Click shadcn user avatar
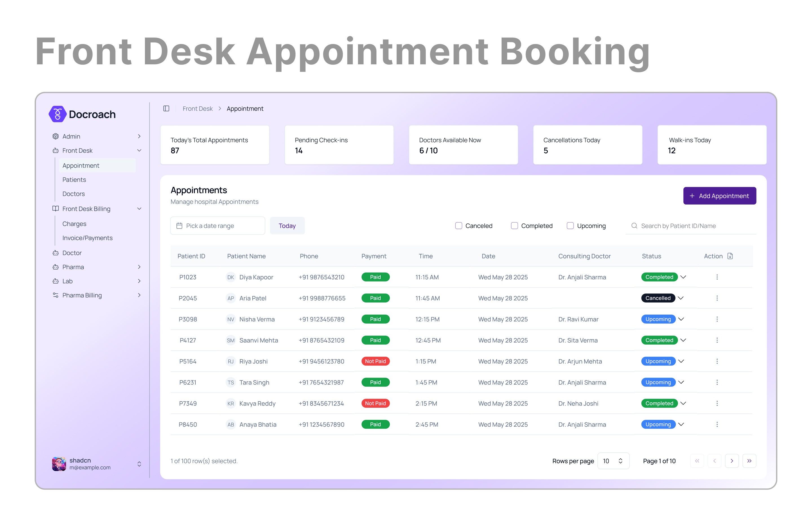 click(59, 464)
